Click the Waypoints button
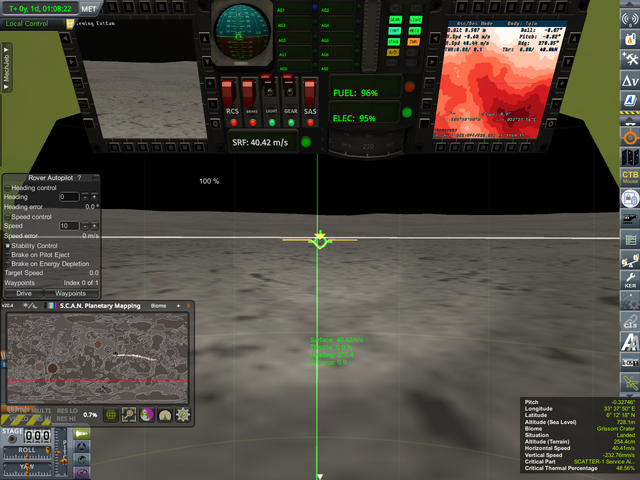The image size is (640, 480). coord(71,293)
